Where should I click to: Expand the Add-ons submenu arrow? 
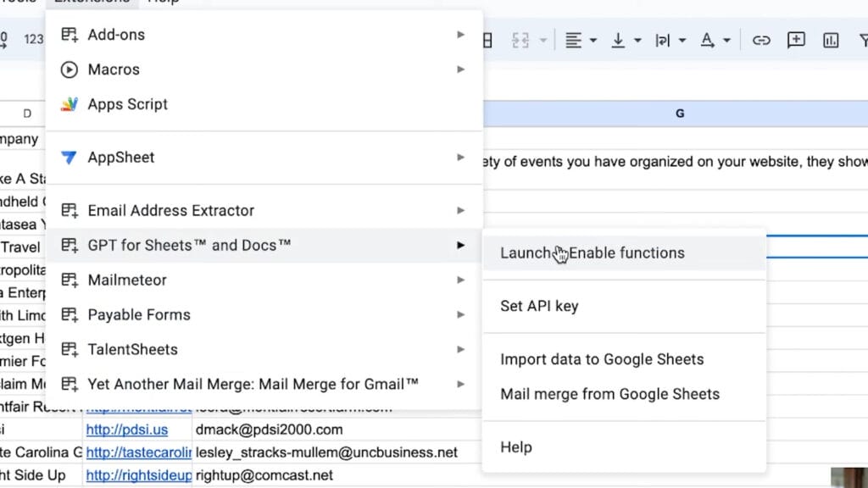click(x=460, y=34)
